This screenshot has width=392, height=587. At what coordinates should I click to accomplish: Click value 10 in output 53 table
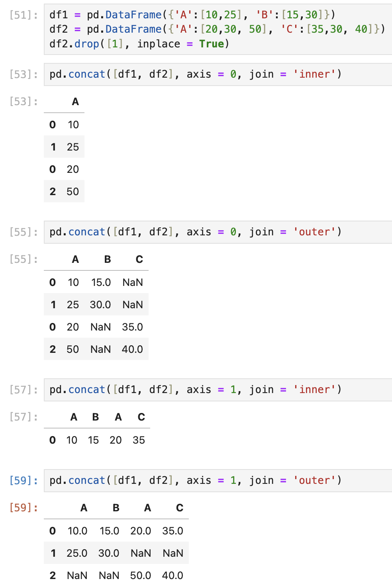(73, 125)
